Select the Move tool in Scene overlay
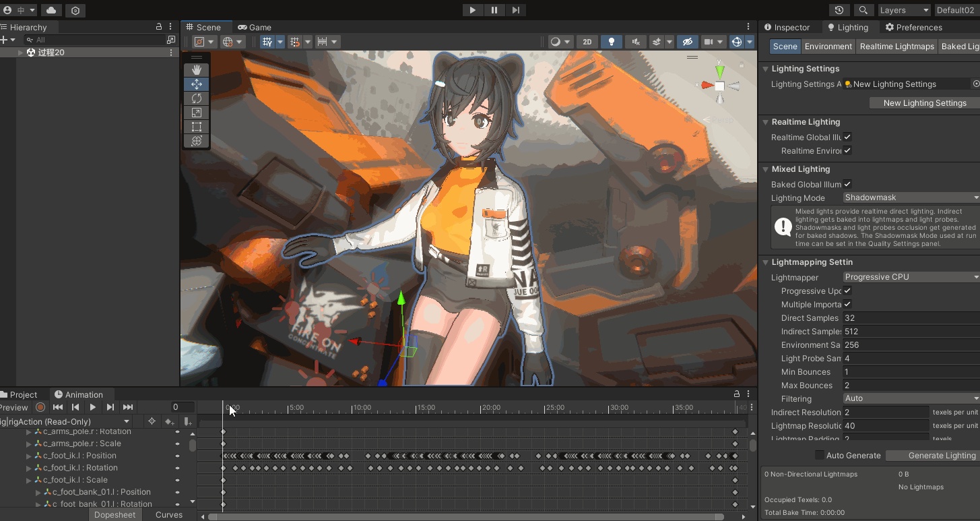 point(197,84)
